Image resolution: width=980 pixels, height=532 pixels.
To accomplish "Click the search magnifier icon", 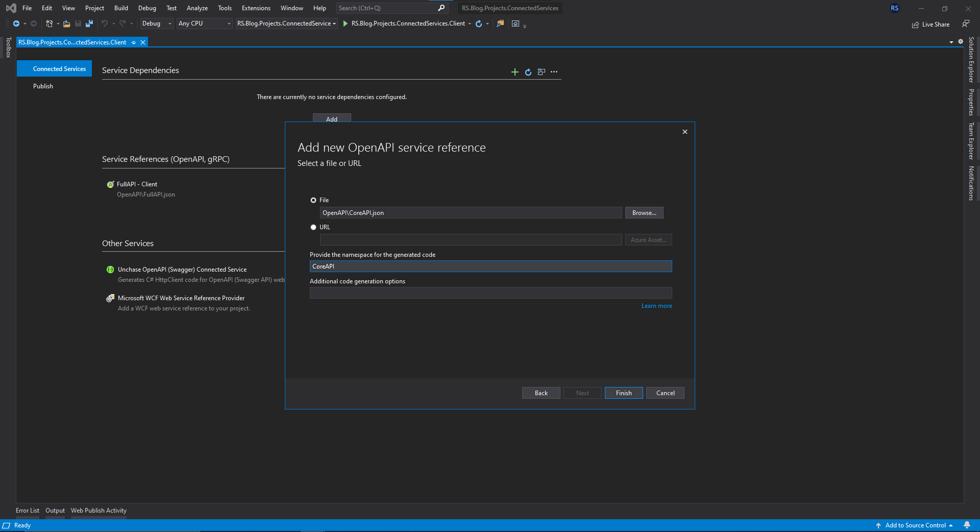I will coord(442,8).
